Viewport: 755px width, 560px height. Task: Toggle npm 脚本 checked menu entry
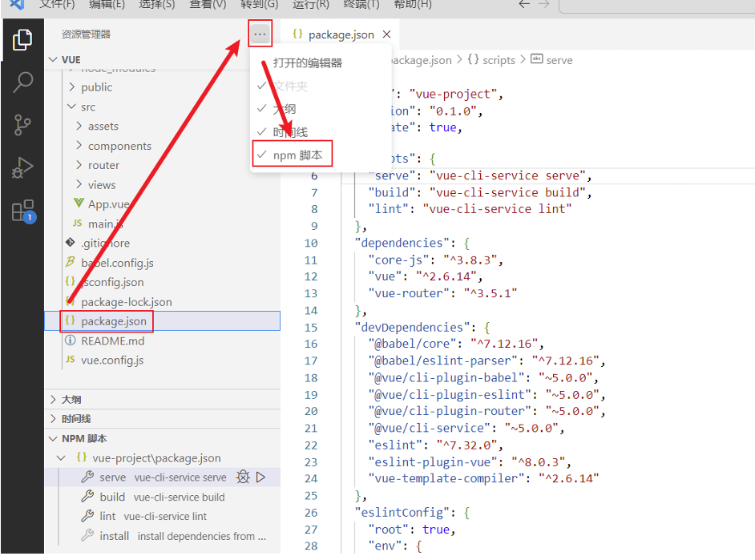(x=321, y=155)
